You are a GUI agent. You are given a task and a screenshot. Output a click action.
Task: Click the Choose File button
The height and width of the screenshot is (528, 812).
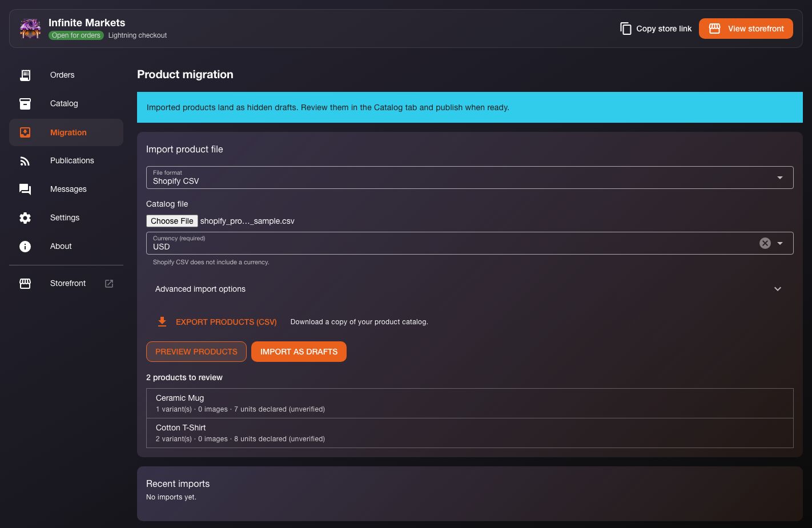tap(172, 221)
